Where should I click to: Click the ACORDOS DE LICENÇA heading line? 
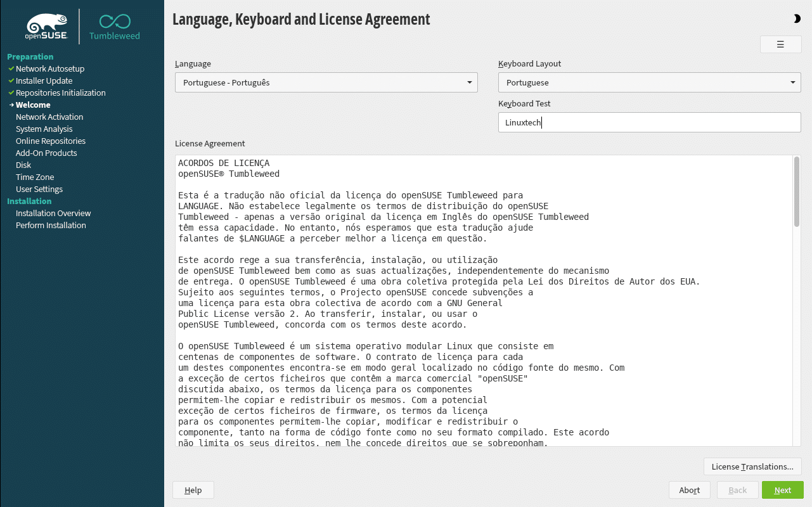point(224,163)
